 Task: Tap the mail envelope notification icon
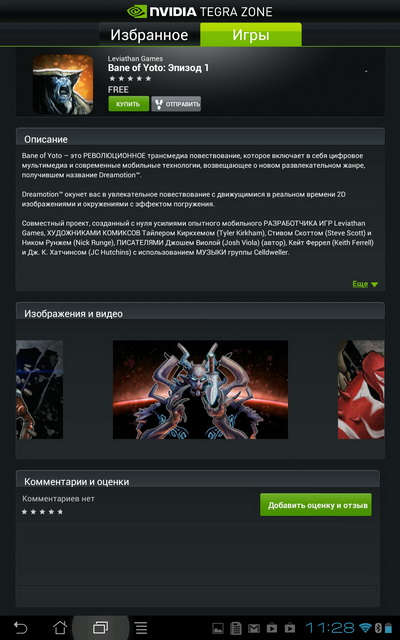click(254, 628)
